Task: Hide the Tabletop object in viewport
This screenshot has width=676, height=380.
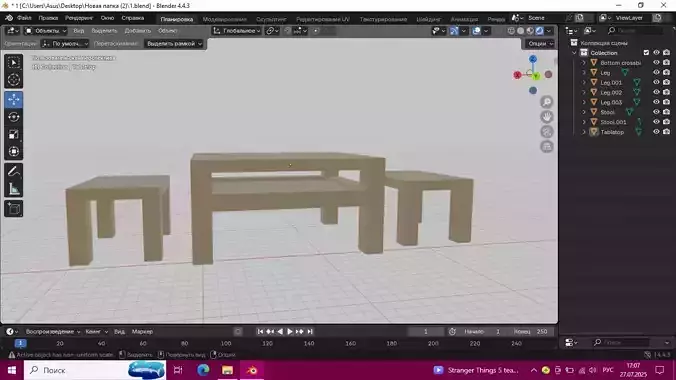Action: pyautogui.click(x=656, y=132)
